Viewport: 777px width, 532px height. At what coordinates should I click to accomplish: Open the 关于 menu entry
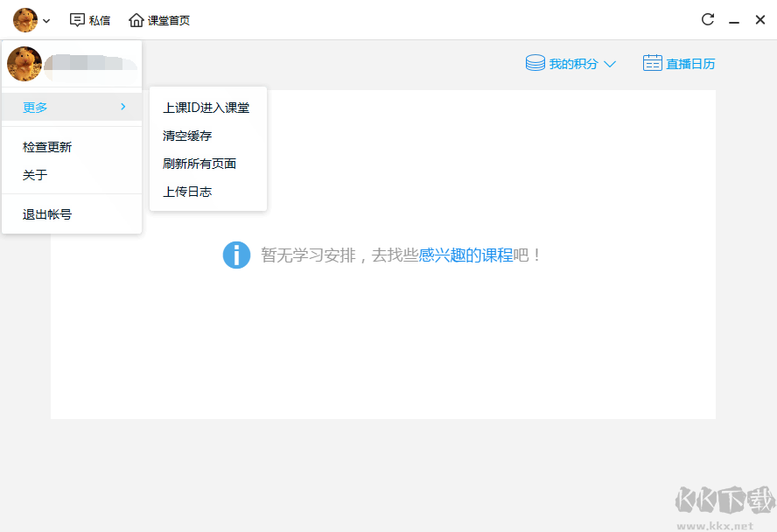click(33, 175)
